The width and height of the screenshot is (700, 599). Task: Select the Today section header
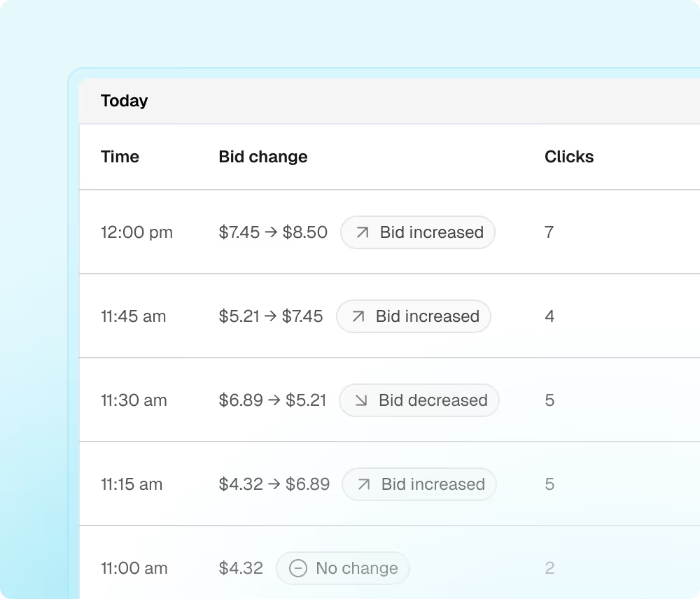124,101
